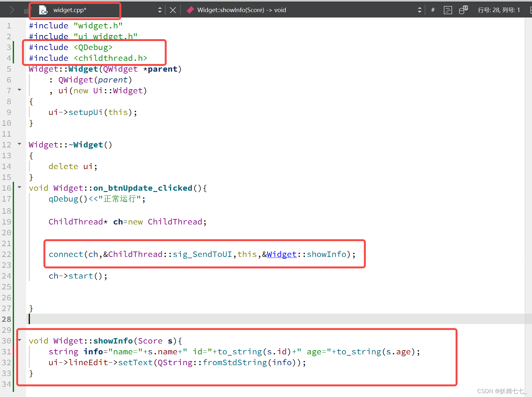Click ': QWidget(parent)' initializer line
This screenshot has width=532, height=397.
click(x=90, y=80)
